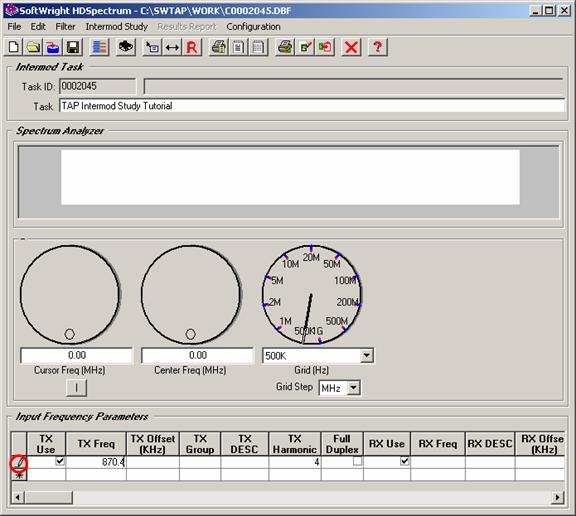The width and height of the screenshot is (576, 516).
Task: Toggle the TX Use checkbox for 870.4
Action: (60, 461)
